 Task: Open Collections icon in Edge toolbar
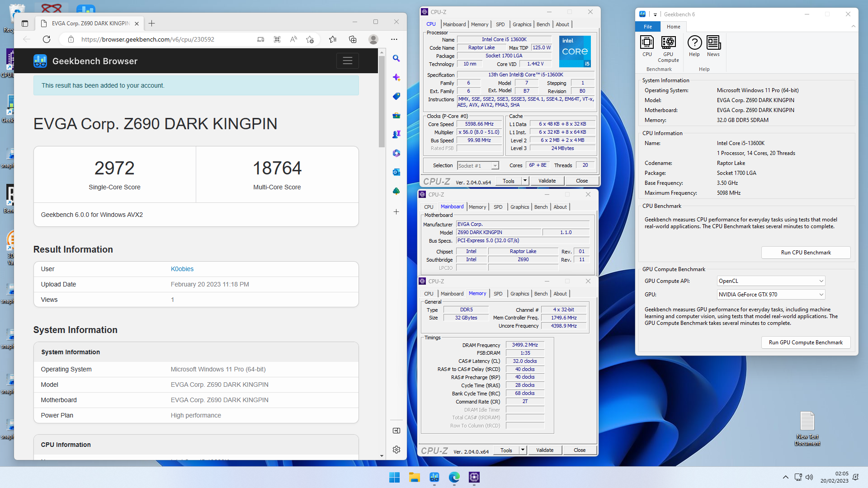click(x=353, y=39)
